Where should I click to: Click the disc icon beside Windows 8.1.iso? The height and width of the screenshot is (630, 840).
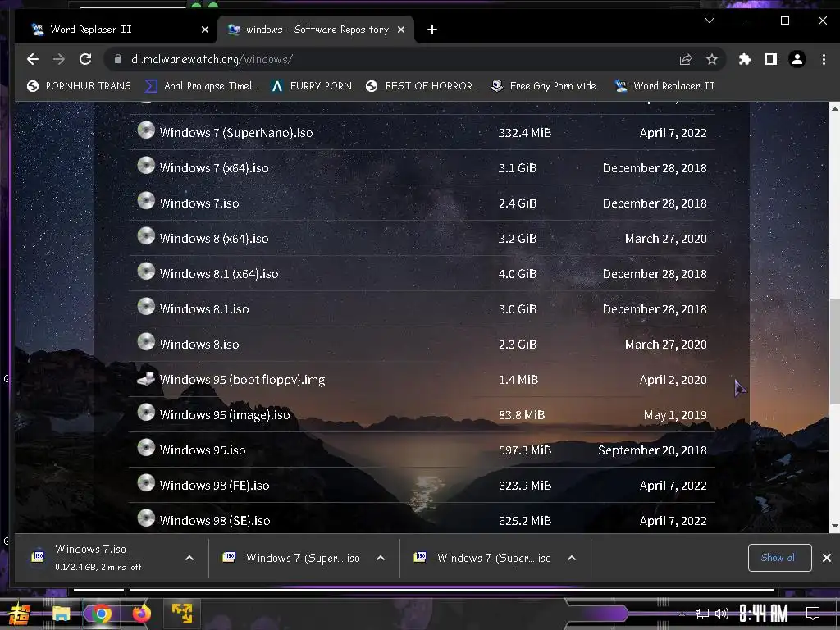point(146,307)
